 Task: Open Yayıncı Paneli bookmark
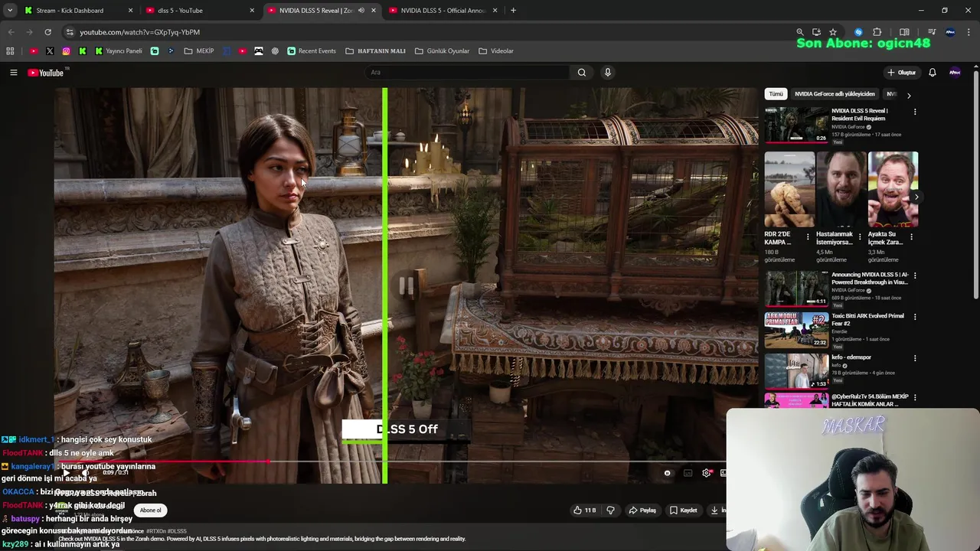point(119,51)
